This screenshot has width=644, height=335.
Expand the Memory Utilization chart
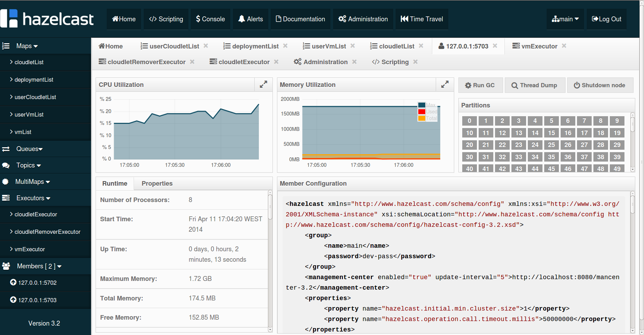(445, 84)
